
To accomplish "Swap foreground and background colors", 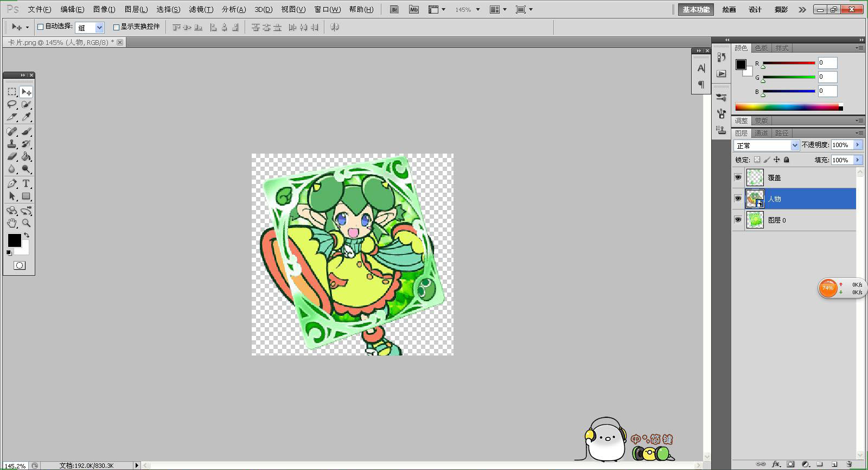I will 27,235.
